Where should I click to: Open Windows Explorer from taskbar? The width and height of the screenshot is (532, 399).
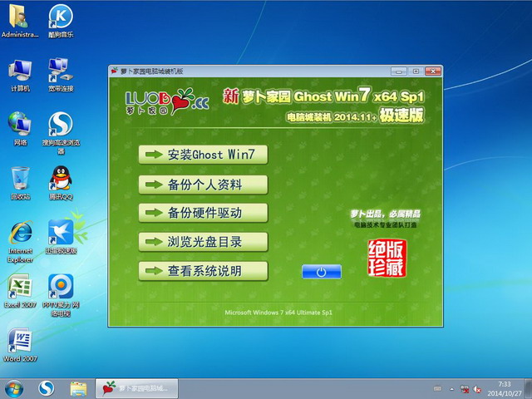coord(78,389)
